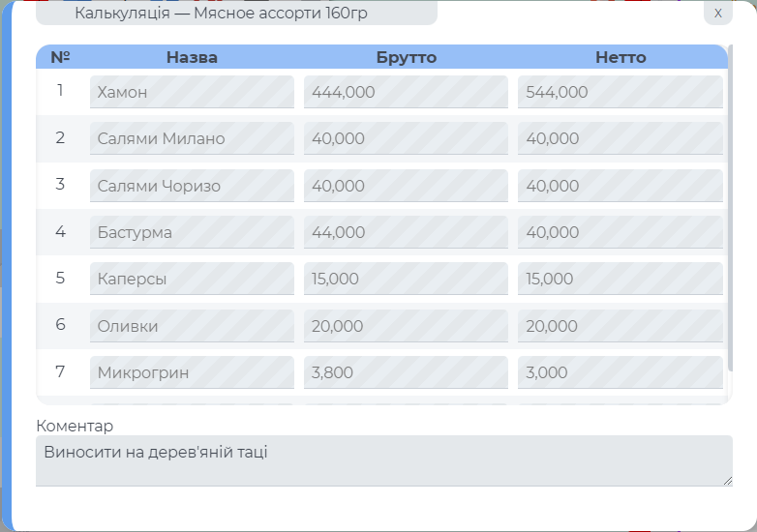Select the Оливки name field
This screenshot has height=532, width=757.
[192, 326]
